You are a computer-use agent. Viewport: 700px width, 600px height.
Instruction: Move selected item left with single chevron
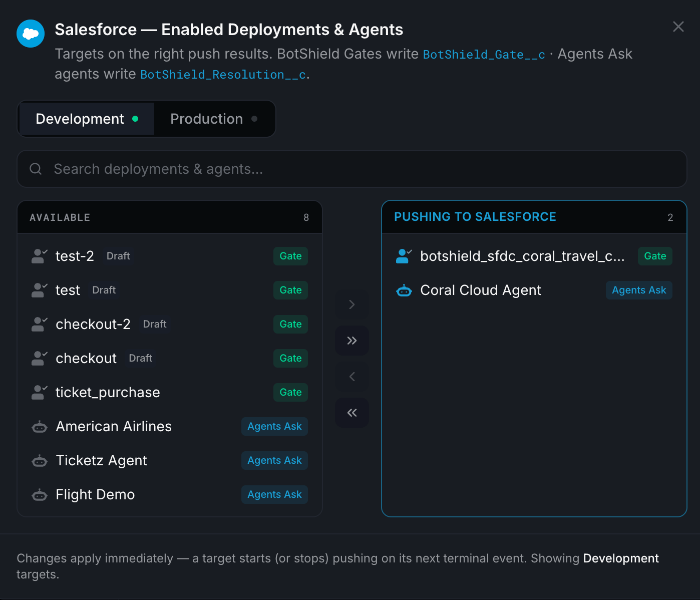(352, 377)
